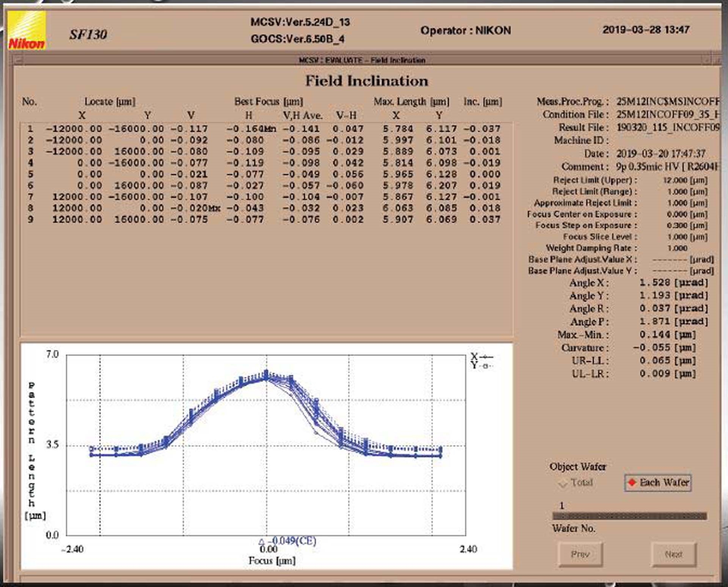Click the Inc. [µm] column header
728x587 pixels.
click(483, 102)
